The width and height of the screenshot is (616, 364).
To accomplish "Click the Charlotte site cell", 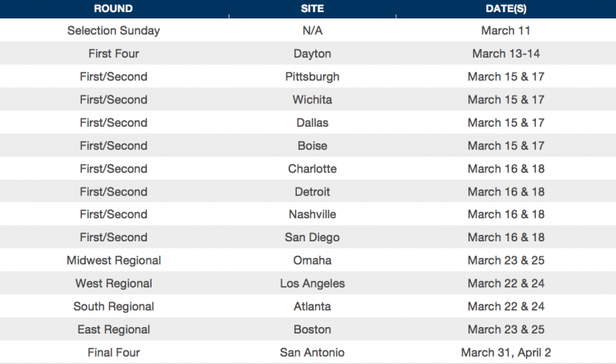I will click(x=312, y=169).
